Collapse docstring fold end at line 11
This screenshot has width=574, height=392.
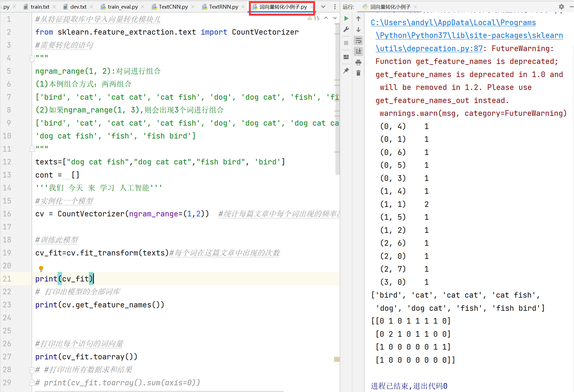[32, 148]
